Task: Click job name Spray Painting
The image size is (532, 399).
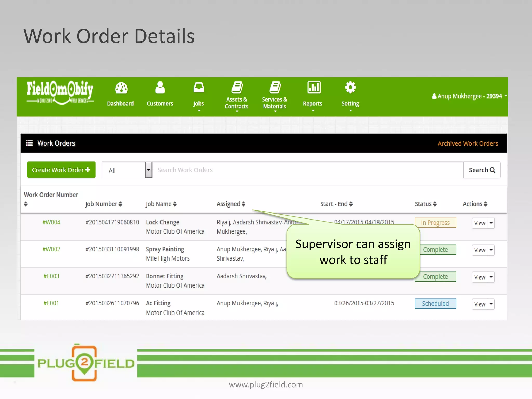Action: 165,250
